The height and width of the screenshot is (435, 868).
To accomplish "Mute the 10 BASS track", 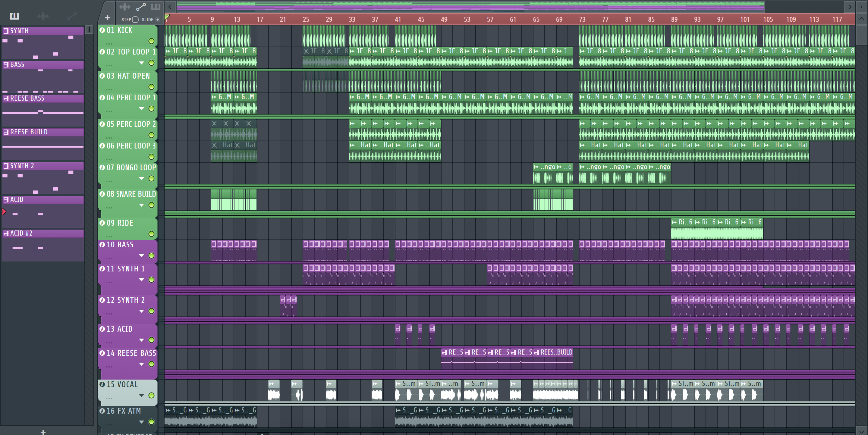I will 151,255.
